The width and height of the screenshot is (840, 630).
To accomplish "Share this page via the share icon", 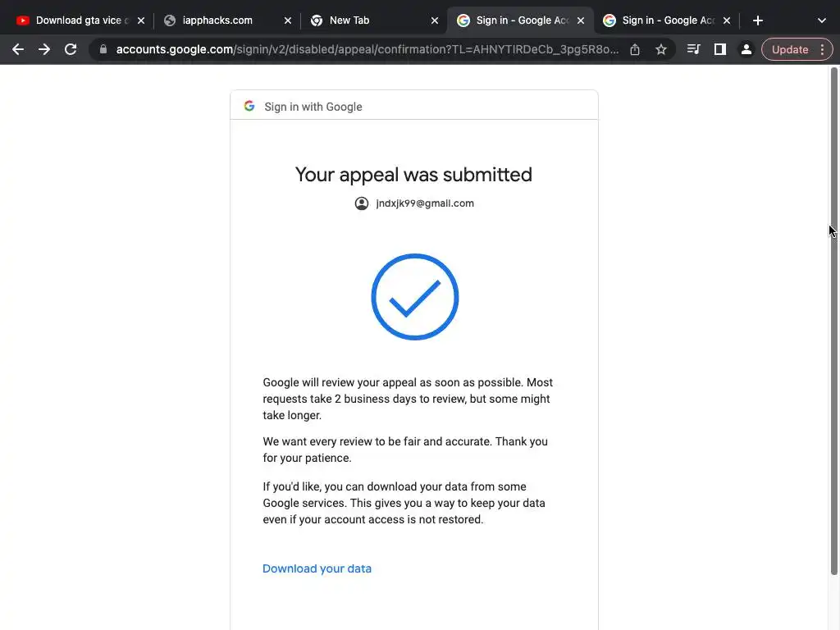I will pos(635,49).
